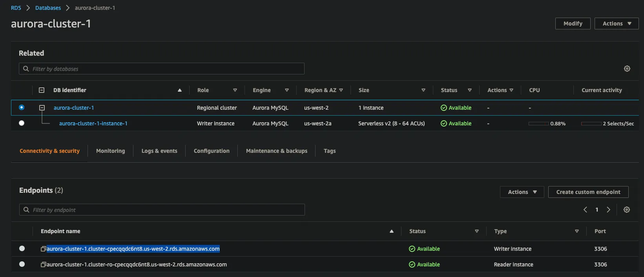Viewport: 644px width, 277px height.
Task: Open aurora-cluster-1-instance-1 link
Action: 93,123
